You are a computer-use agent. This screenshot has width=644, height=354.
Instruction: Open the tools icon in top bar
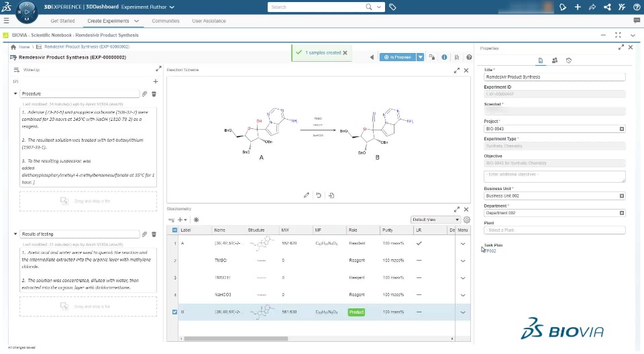pyautogui.click(x=622, y=7)
